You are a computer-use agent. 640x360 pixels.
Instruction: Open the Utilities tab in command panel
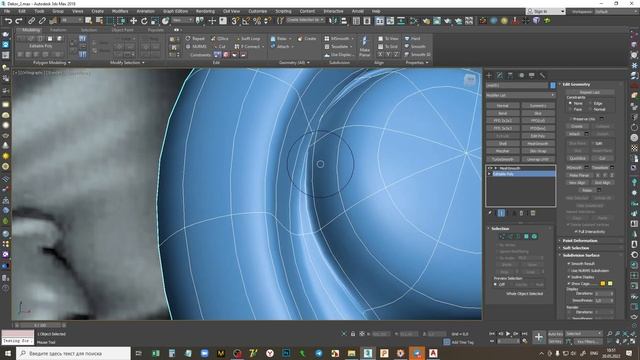542,75
